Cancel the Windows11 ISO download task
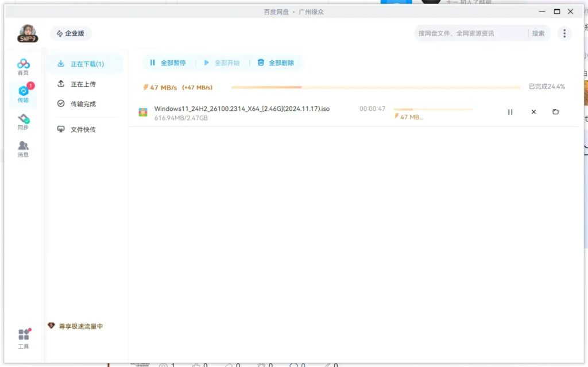This screenshot has width=588, height=367. (533, 112)
